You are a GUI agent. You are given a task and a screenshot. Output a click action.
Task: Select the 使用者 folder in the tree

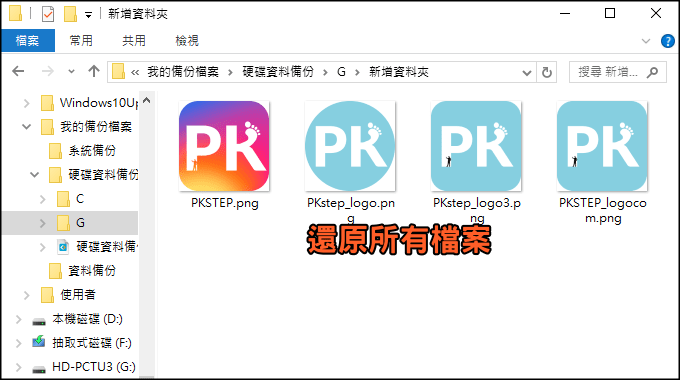coord(78,295)
